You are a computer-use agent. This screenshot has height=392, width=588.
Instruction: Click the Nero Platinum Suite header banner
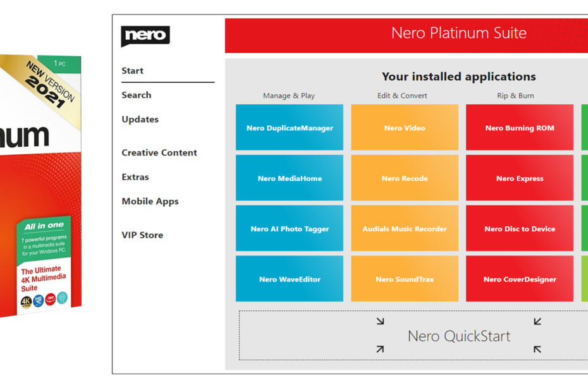(407, 35)
